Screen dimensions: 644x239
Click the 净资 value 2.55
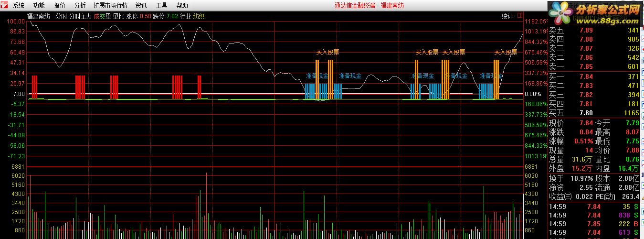click(586, 188)
